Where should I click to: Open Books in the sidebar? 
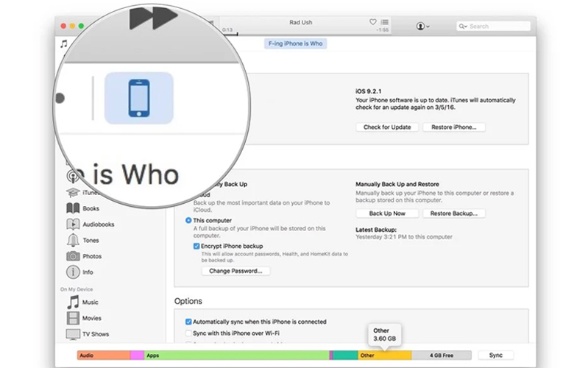[x=83, y=208]
